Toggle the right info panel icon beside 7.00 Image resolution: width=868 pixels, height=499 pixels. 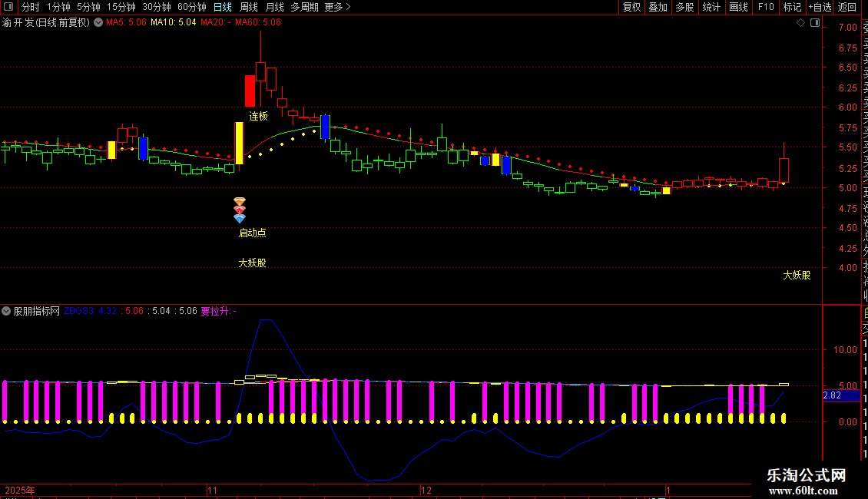pos(815,23)
